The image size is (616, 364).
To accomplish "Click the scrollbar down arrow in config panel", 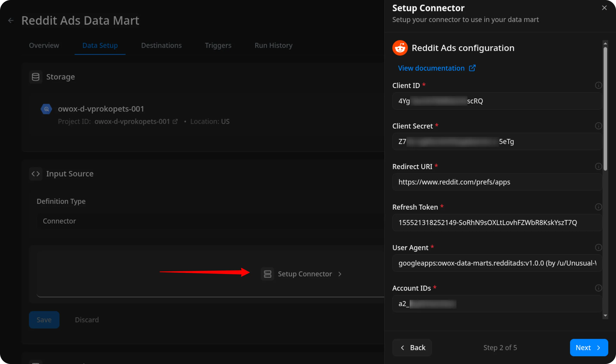I will point(605,316).
